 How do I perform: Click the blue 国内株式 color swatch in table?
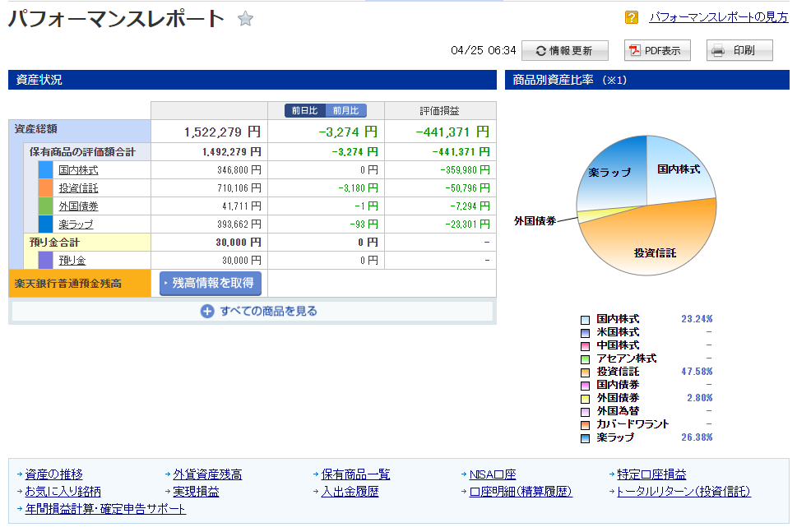[x=46, y=169]
